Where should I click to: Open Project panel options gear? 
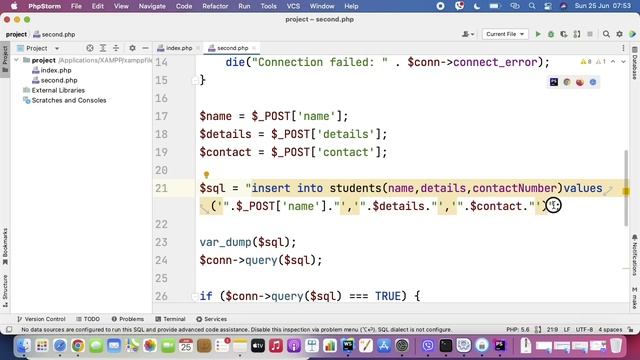coord(132,48)
